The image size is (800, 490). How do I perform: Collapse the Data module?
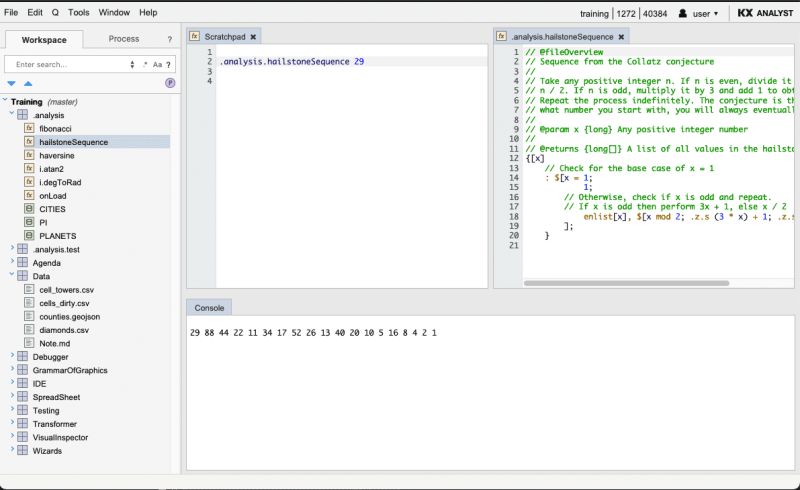[x=12, y=275]
